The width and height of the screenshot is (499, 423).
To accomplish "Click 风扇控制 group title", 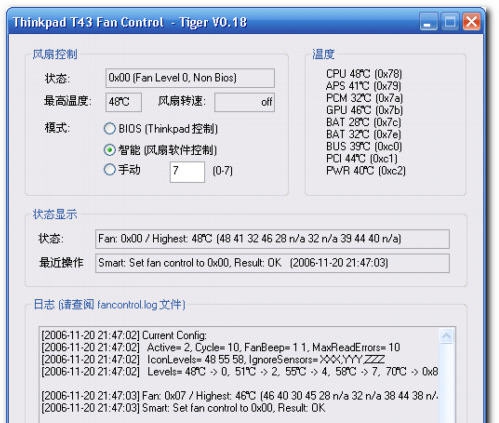I will click(55, 54).
